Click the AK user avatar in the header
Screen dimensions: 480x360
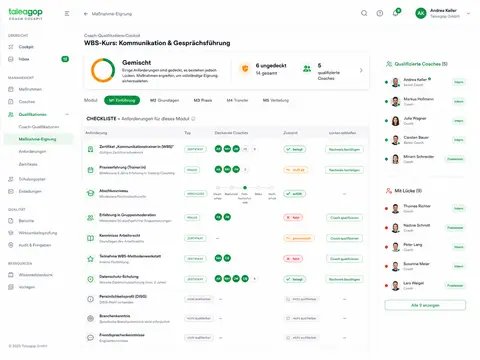coord(421,13)
